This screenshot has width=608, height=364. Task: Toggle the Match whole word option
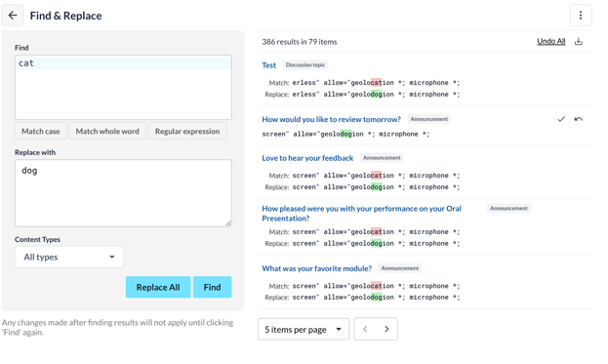(107, 131)
